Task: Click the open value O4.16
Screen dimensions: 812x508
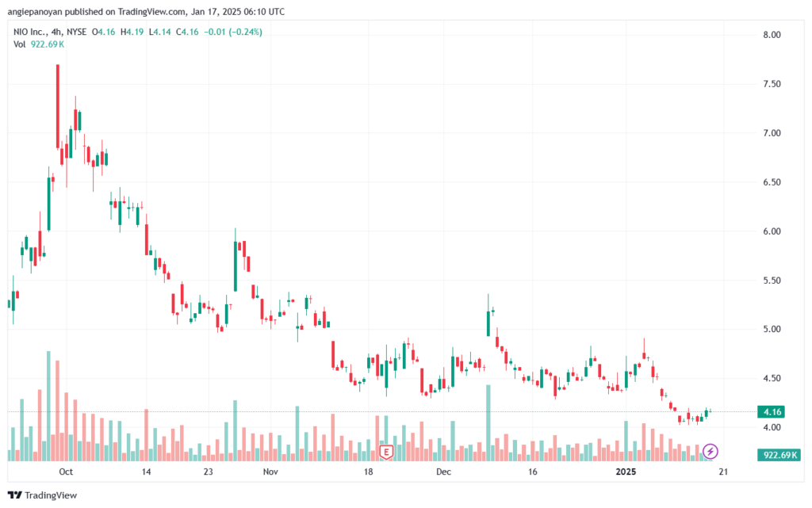Action: tap(104, 32)
